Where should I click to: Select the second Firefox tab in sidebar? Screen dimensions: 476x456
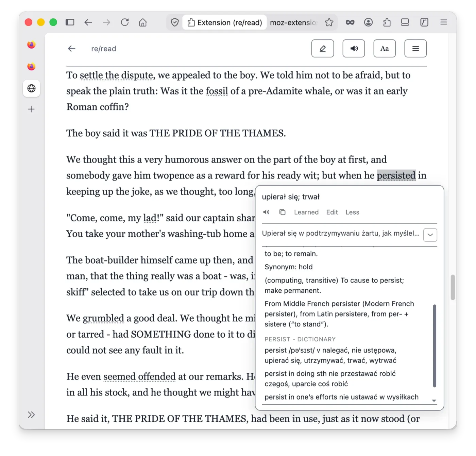tap(31, 66)
